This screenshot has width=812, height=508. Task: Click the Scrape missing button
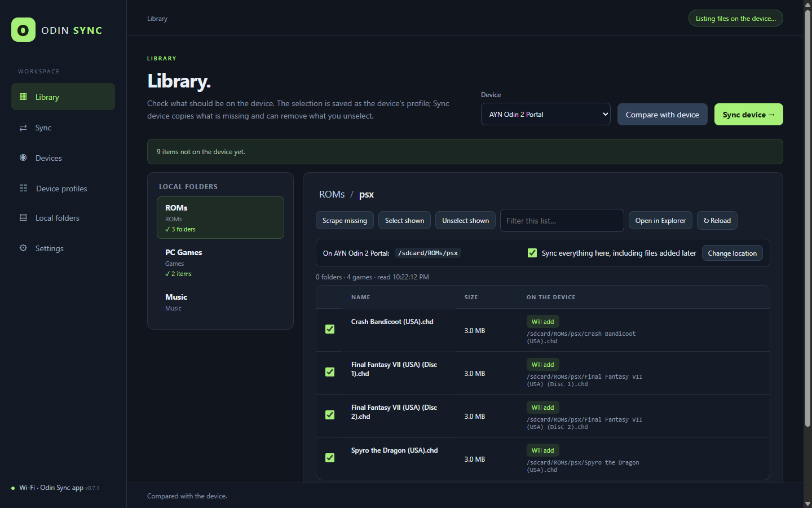(345, 221)
